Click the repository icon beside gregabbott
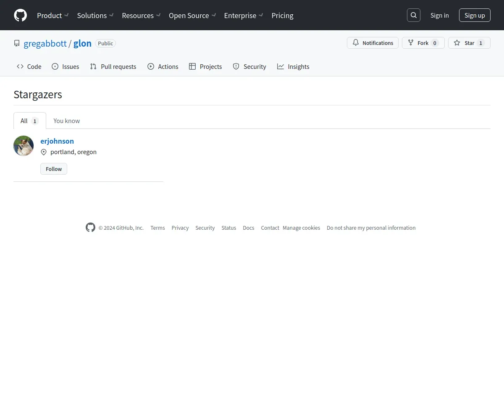The image size is (504, 420). tap(17, 43)
